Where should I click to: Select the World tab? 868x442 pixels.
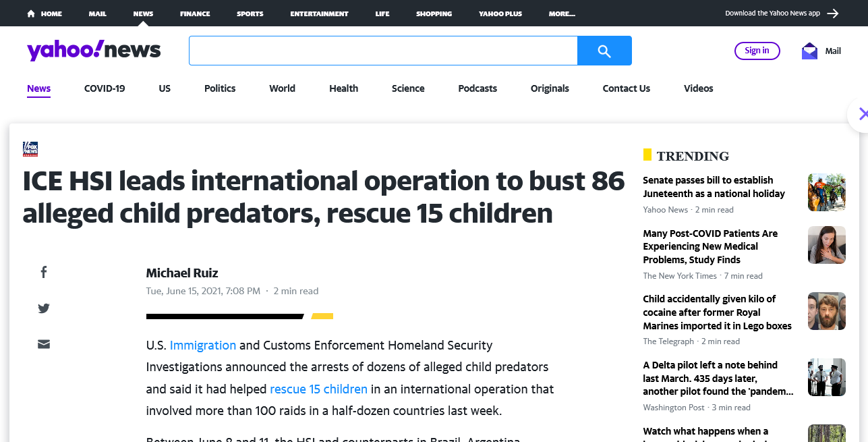tap(282, 88)
